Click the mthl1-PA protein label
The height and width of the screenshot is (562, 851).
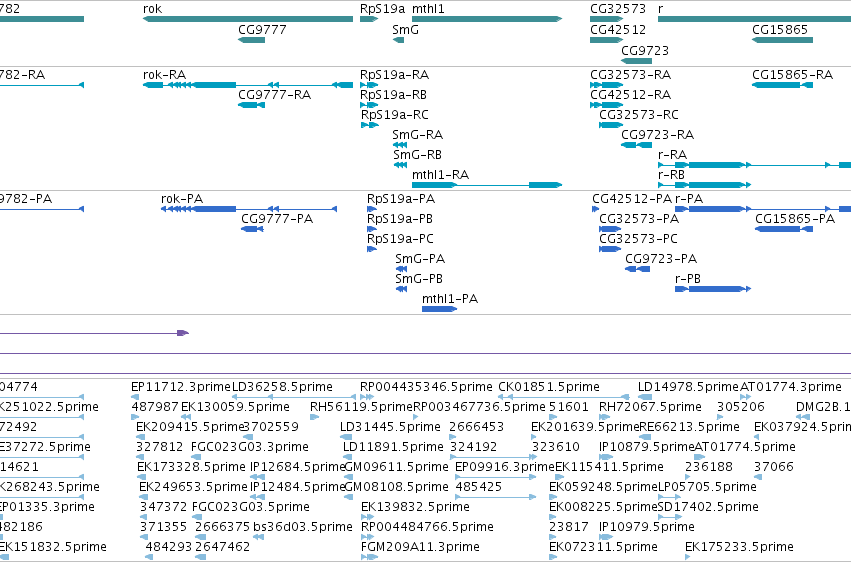click(x=450, y=299)
